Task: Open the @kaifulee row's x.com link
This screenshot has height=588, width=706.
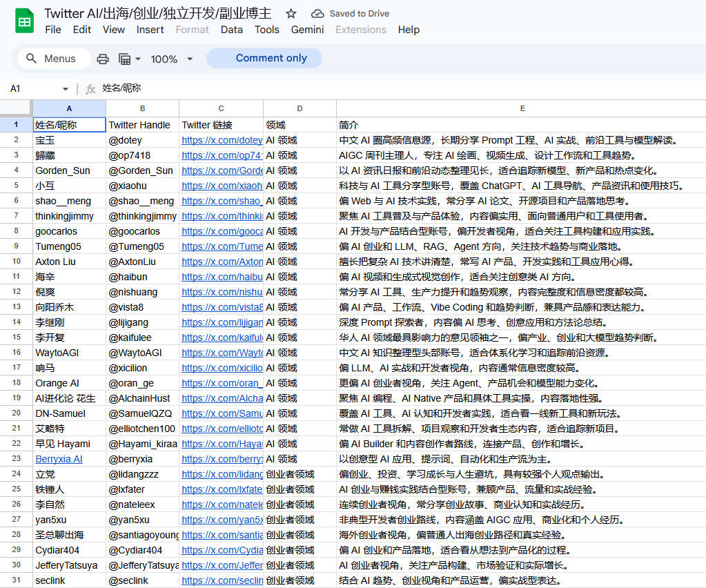Action: click(222, 337)
